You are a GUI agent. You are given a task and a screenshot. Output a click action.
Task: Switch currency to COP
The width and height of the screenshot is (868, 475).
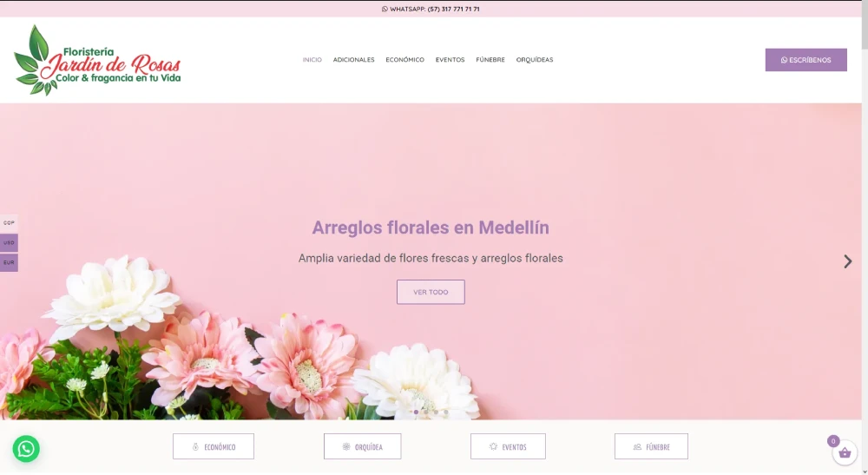pos(9,222)
